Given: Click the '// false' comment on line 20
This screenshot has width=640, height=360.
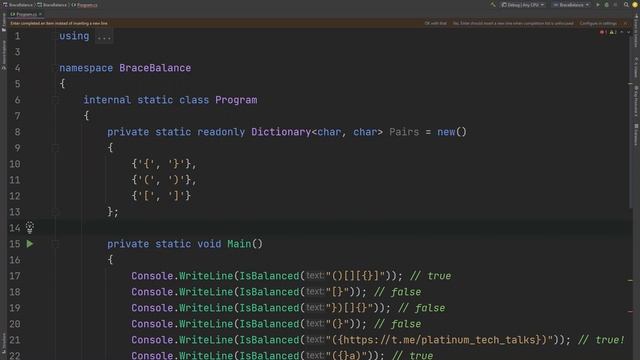Looking at the screenshot, I should [398, 324].
